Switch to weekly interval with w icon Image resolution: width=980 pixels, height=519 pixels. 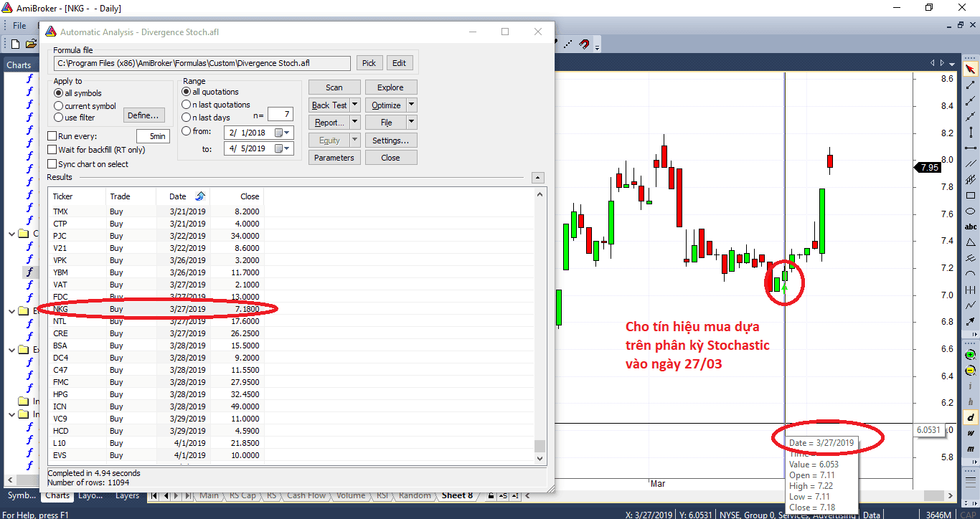pos(971,433)
